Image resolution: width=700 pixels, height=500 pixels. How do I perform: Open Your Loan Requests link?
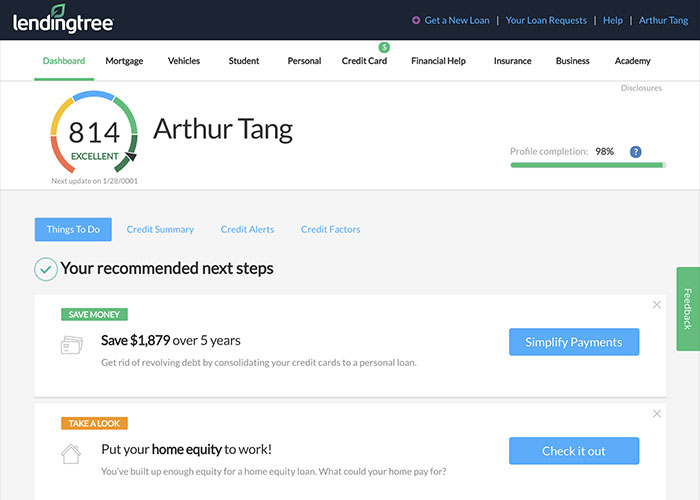click(546, 20)
